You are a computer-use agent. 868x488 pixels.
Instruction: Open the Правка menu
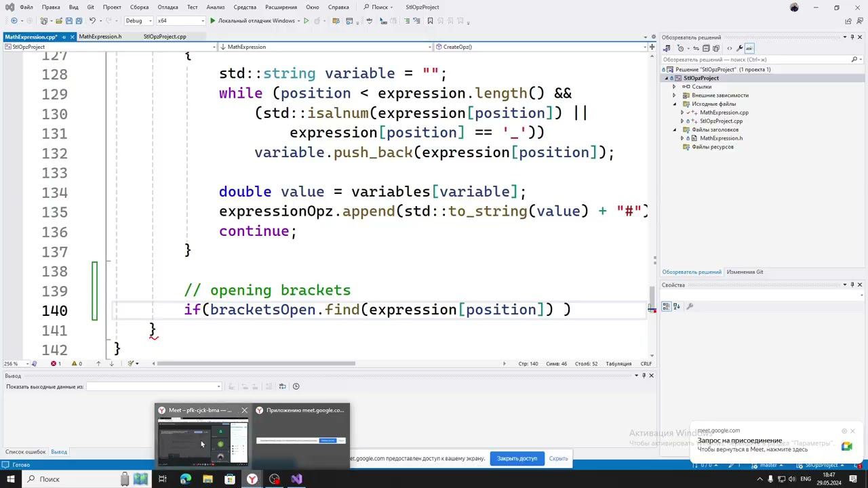click(51, 7)
